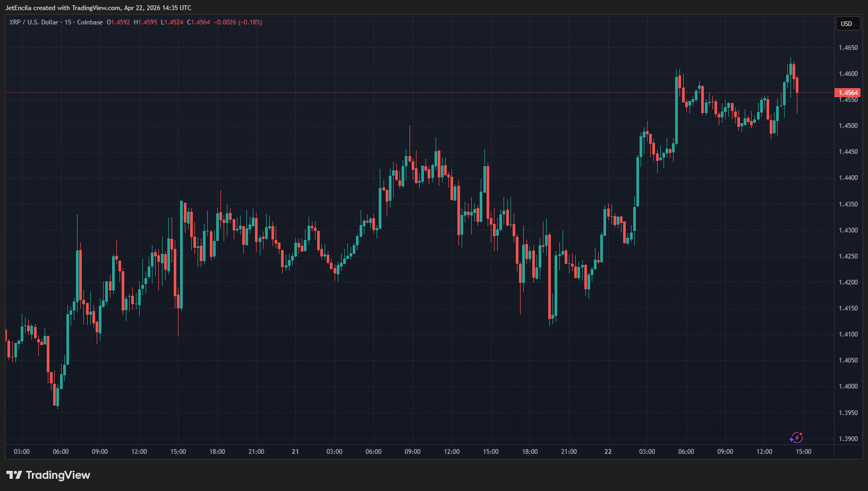The width and height of the screenshot is (868, 491).
Task: Click the 15 interval label in header
Action: (67, 22)
